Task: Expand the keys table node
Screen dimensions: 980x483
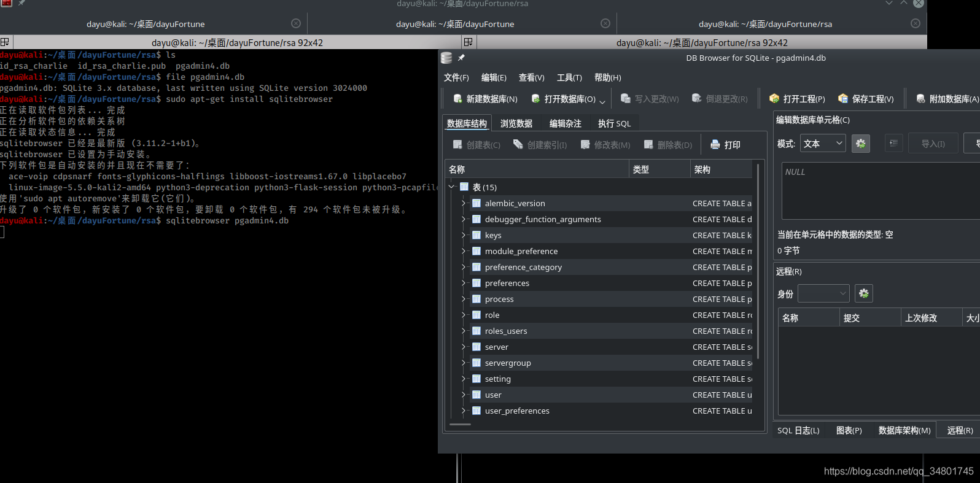Action: pos(464,235)
